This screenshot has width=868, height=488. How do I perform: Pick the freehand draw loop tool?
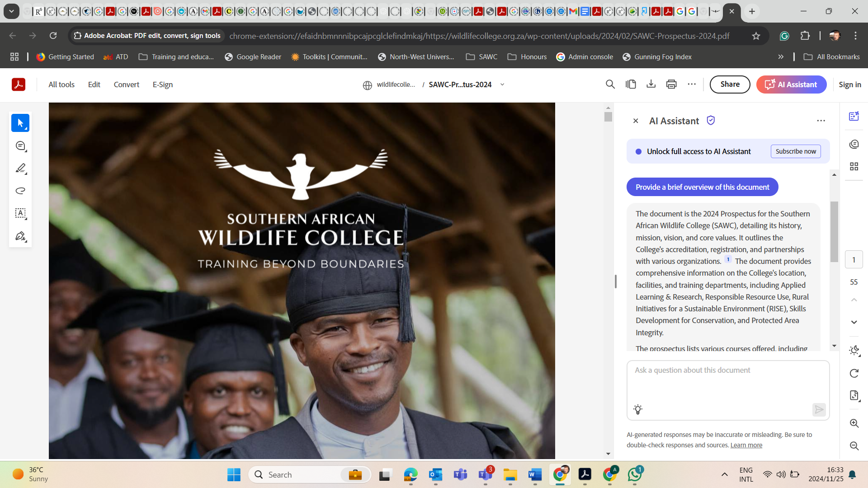pos(20,191)
